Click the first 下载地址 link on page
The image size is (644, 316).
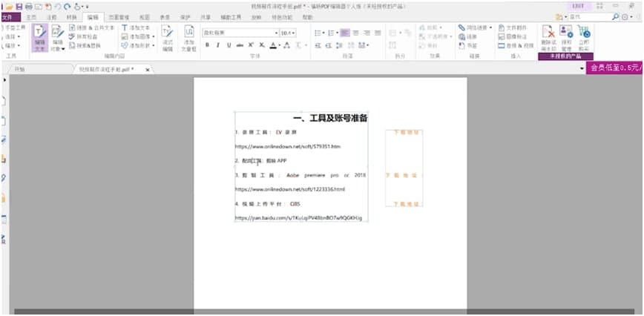point(405,132)
